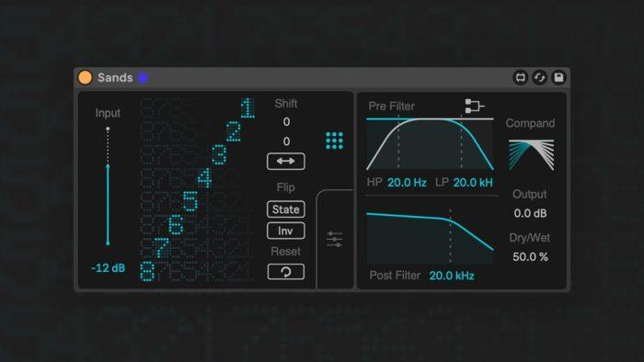Select bit number 3 in matrix
This screenshot has height=362, width=644.
tap(219, 155)
